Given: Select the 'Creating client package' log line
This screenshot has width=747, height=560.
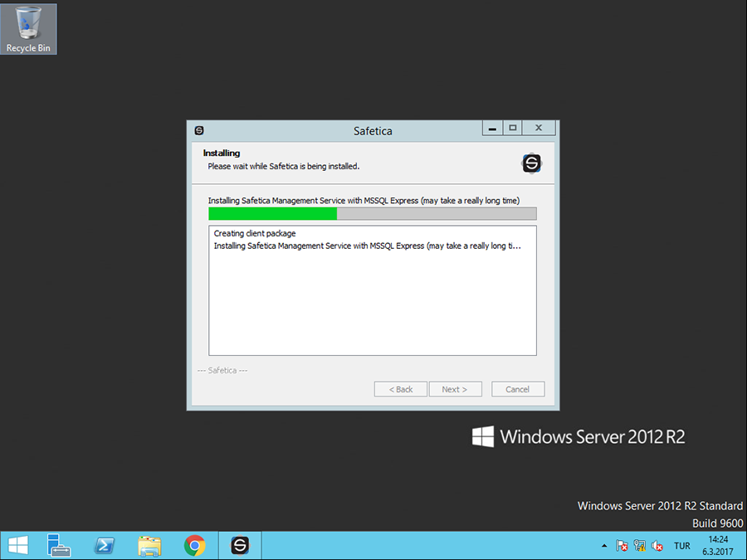Looking at the screenshot, I should pos(255,233).
